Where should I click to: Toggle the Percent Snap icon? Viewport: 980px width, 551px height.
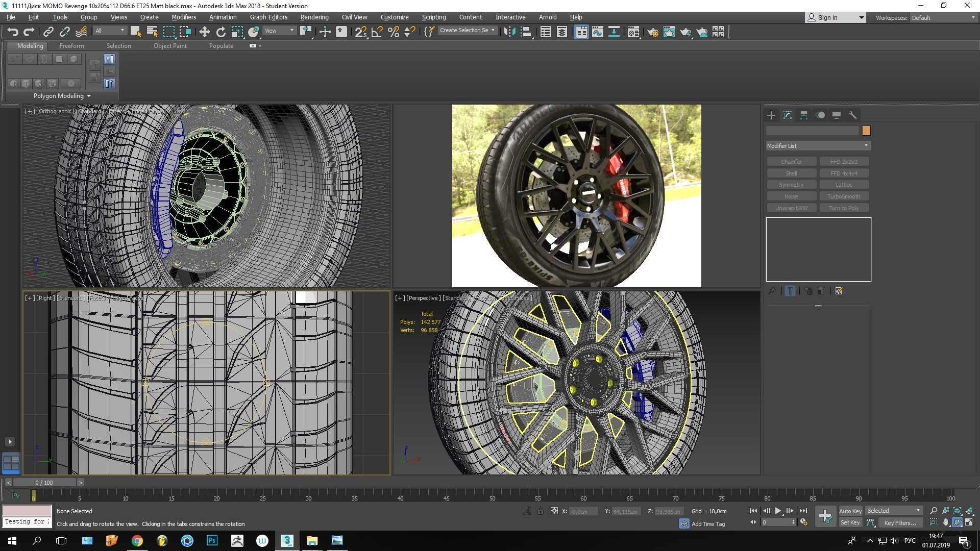coord(393,32)
